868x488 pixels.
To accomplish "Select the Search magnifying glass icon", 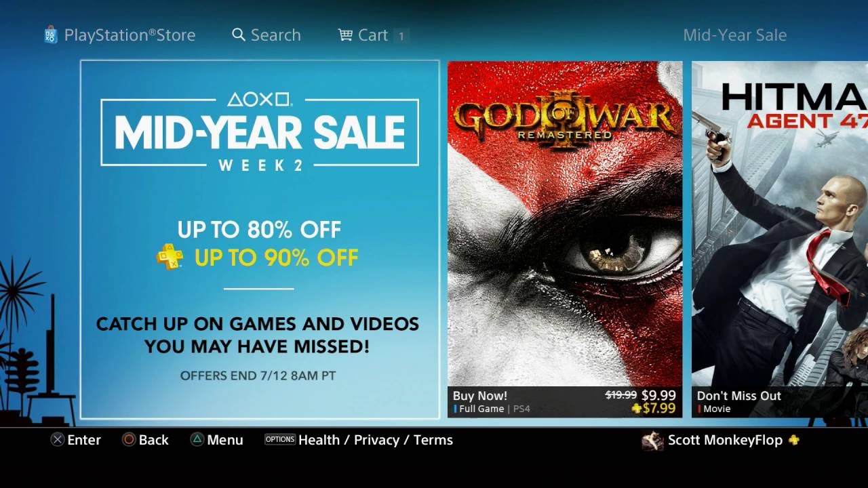I will pyautogui.click(x=239, y=35).
